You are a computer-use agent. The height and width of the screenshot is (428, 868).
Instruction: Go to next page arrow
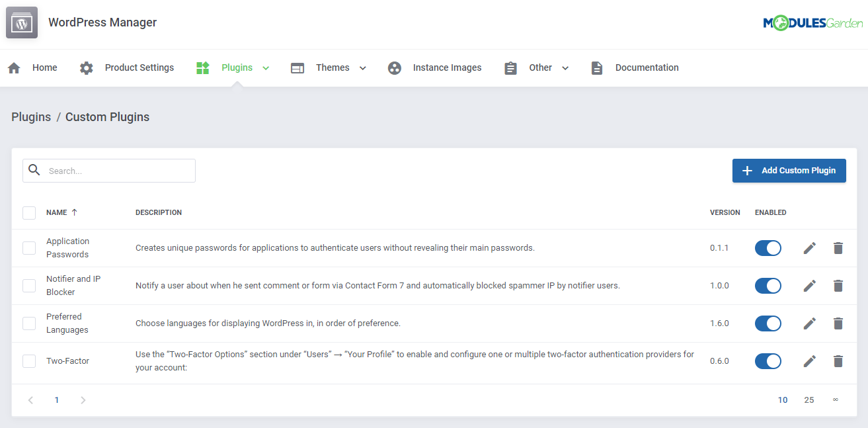click(x=83, y=400)
